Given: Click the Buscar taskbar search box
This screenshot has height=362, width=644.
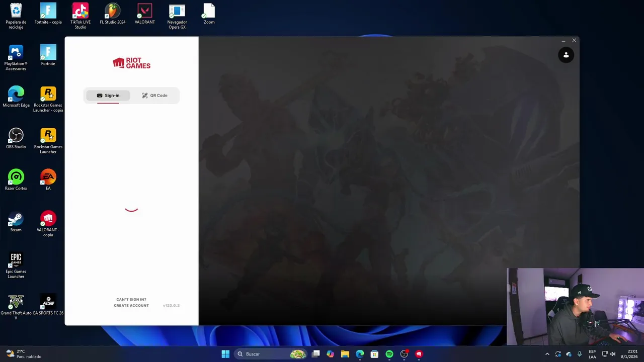Looking at the screenshot, I should pyautogui.click(x=271, y=354).
